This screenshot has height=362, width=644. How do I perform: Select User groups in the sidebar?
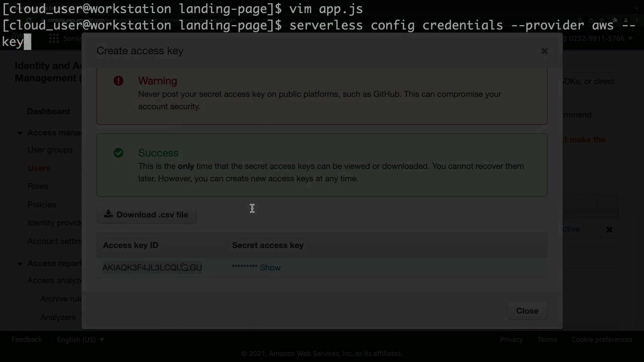[x=50, y=149]
